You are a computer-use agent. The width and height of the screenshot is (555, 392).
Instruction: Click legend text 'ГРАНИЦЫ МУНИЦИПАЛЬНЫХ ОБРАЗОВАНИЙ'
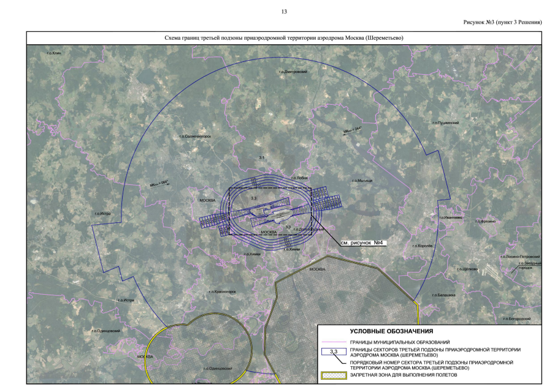pos(400,342)
